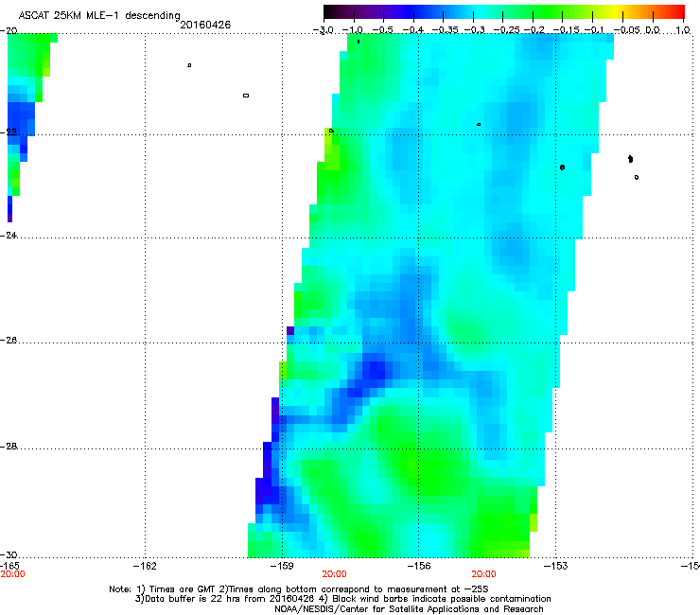Viewport: 700px width, 615px height.
Task: Click the "-3.0" color scale label
Action: tap(324, 30)
